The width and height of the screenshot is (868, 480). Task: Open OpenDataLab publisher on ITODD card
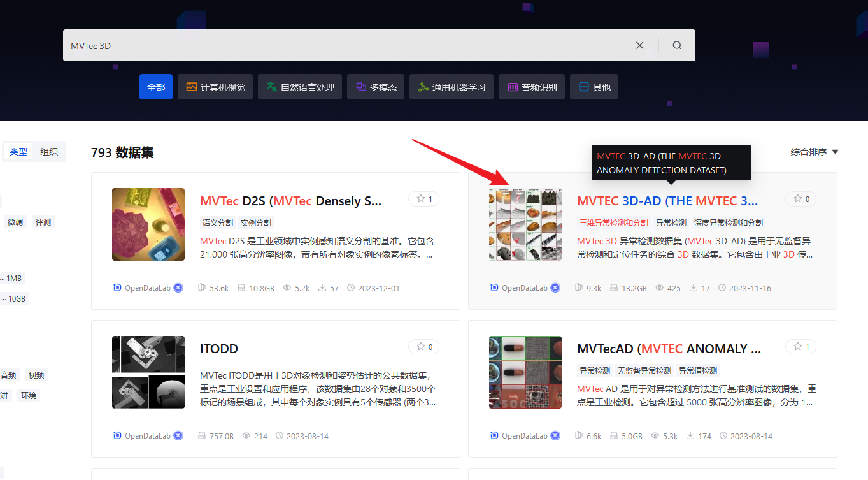148,436
